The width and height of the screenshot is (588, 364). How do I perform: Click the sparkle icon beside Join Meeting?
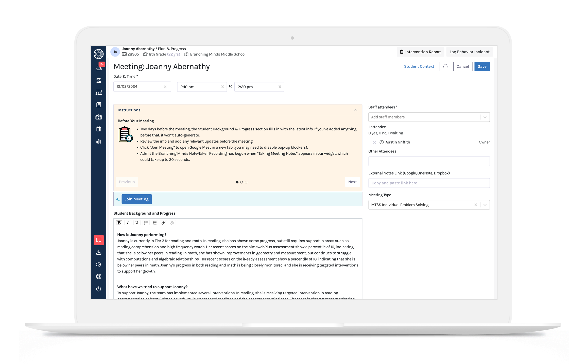(118, 199)
